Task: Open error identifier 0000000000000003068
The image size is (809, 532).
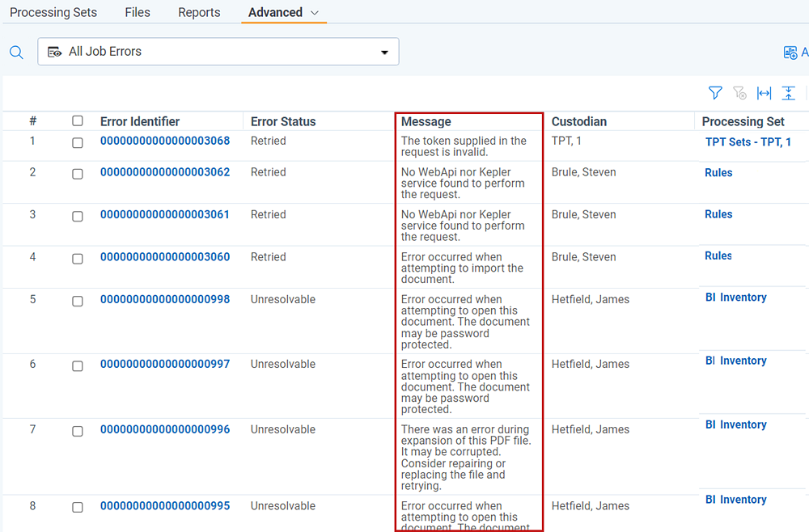Action: tap(165, 141)
